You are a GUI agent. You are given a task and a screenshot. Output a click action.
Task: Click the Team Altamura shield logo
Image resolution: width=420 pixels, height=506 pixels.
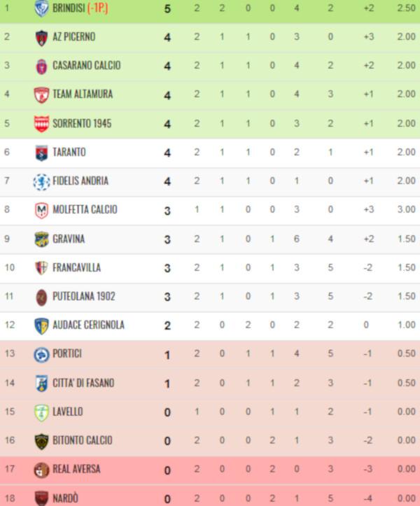[41, 95]
